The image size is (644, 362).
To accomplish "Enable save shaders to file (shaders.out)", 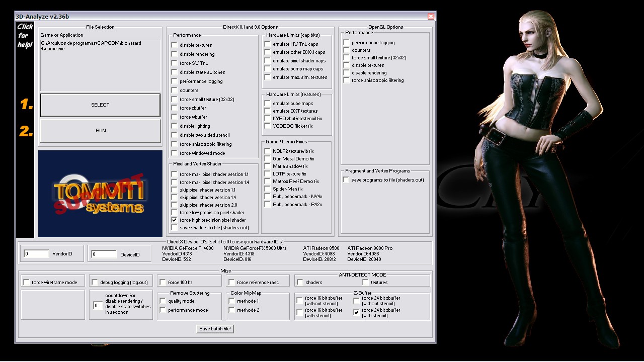I will coord(174,228).
